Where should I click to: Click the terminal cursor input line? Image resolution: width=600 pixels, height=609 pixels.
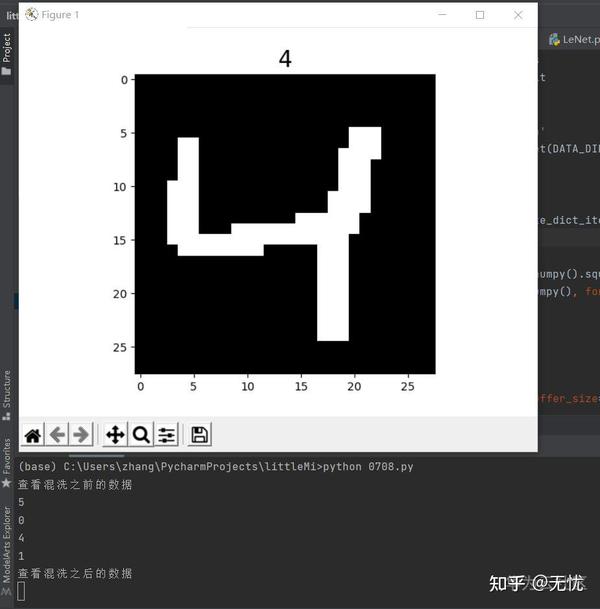tap(22, 591)
